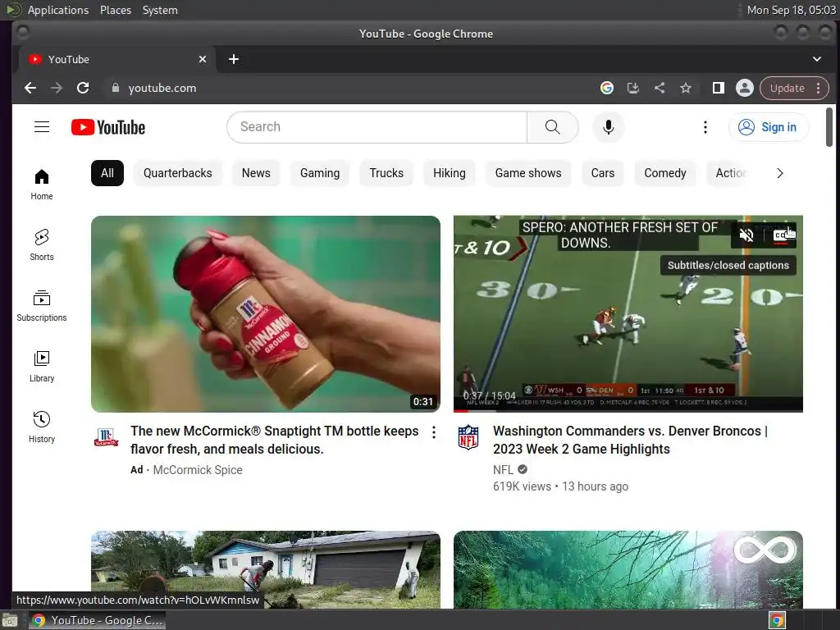Screen dimensions: 840x630
Task: Click the page vertical scrollbar
Action: click(829, 127)
